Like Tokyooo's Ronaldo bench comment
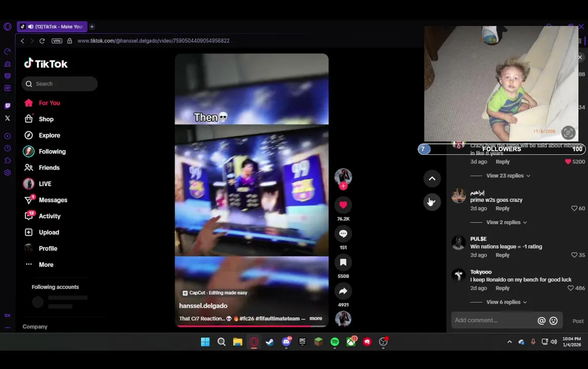588x369 pixels. pos(571,289)
